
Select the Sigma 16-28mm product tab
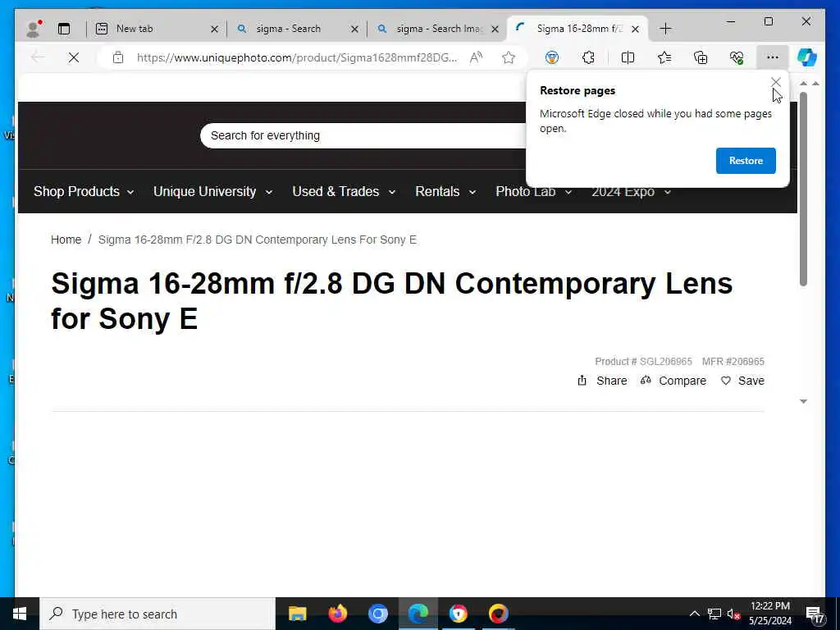click(x=579, y=29)
